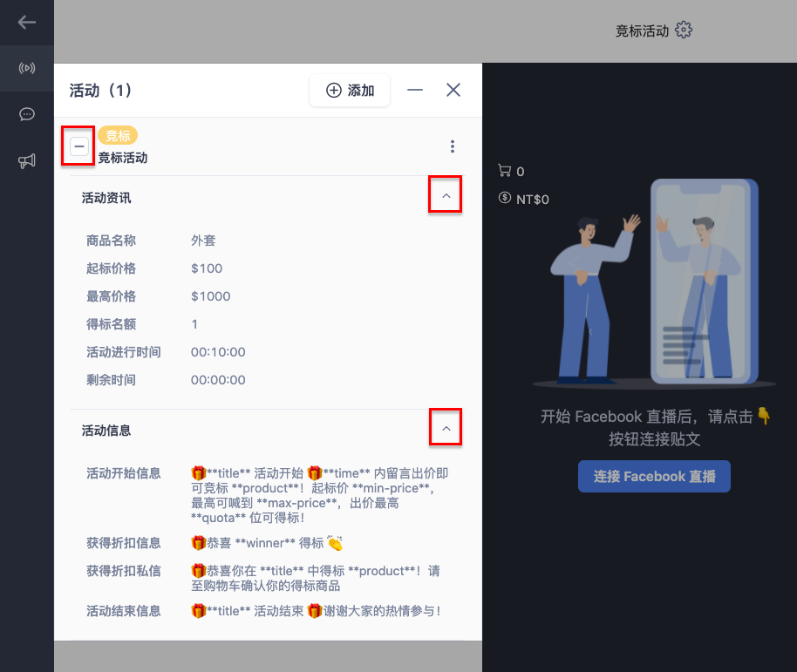Image resolution: width=797 pixels, height=672 pixels.
Task: Collapse the 活动信息 section chevron
Action: (x=446, y=428)
